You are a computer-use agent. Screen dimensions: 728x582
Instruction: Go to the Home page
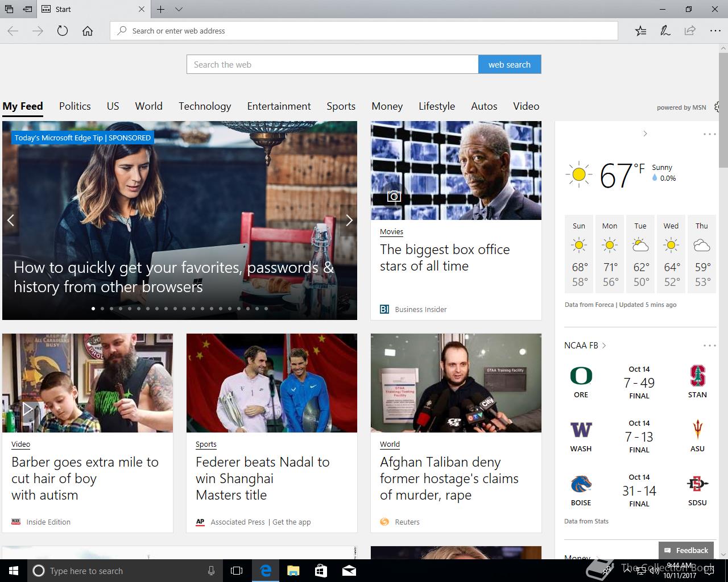(88, 31)
